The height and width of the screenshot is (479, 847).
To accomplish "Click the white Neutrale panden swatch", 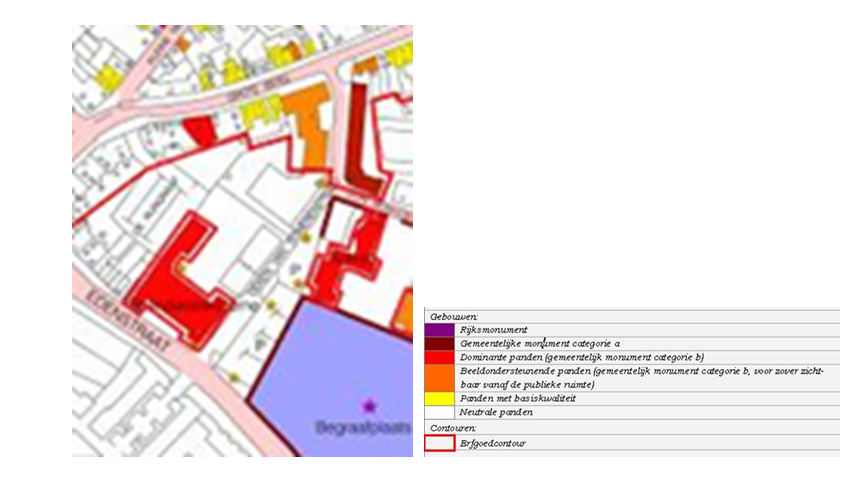I will coord(439,412).
